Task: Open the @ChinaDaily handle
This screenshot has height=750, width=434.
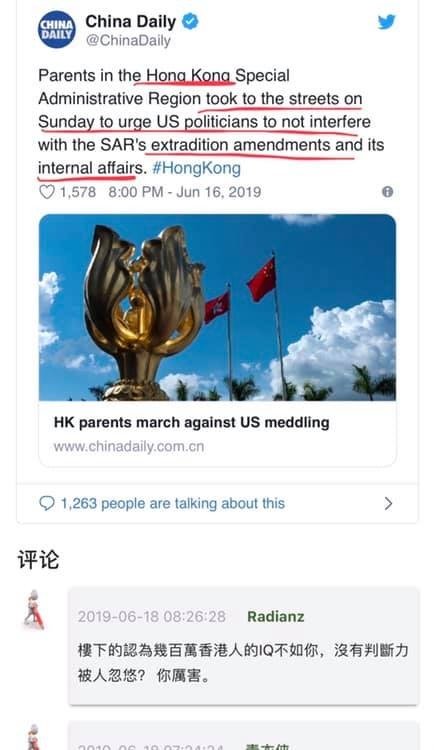Action: pos(128,41)
